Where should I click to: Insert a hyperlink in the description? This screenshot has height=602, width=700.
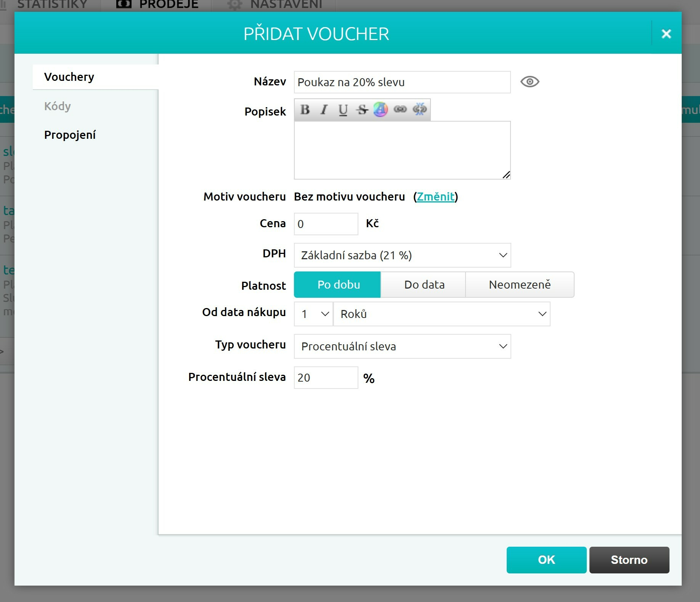[x=400, y=110]
